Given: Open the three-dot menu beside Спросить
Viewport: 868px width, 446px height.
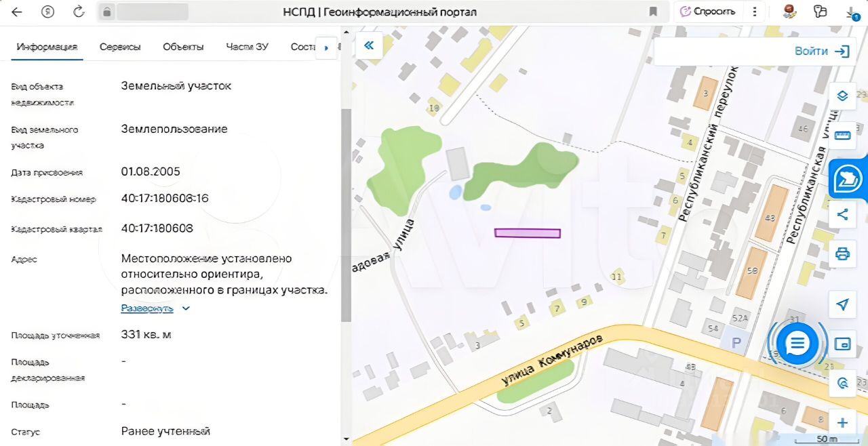Looking at the screenshot, I should [x=755, y=12].
